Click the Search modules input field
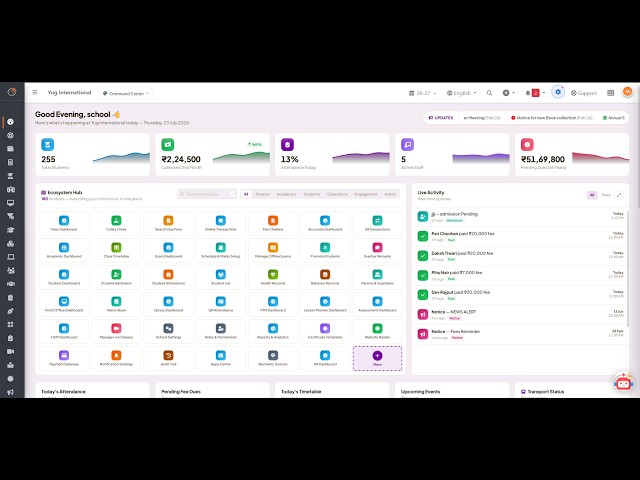The height and width of the screenshot is (480, 640). (207, 194)
